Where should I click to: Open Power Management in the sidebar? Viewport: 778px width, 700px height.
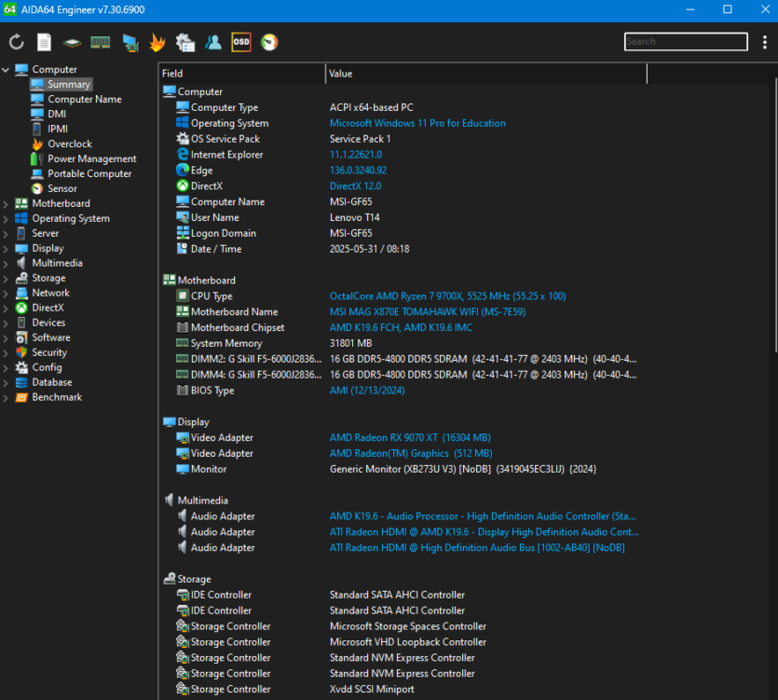point(92,158)
